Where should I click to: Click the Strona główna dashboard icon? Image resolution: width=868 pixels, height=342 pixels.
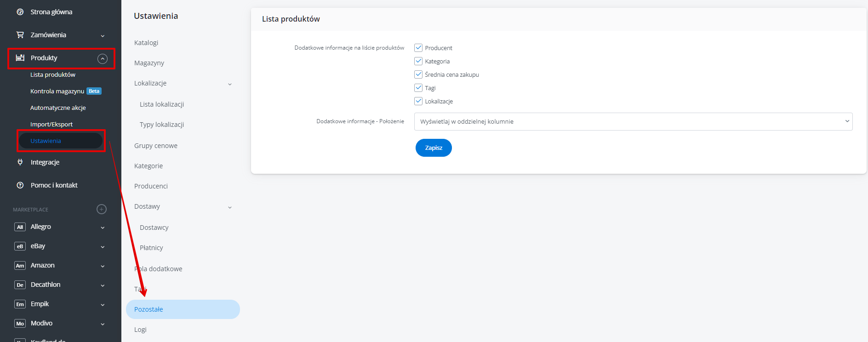click(20, 12)
